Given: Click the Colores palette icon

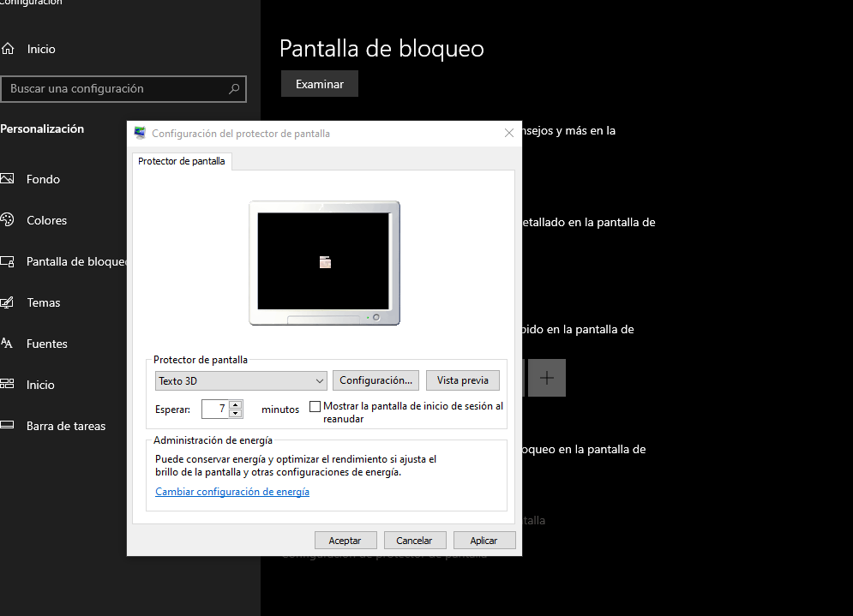Looking at the screenshot, I should point(8,220).
